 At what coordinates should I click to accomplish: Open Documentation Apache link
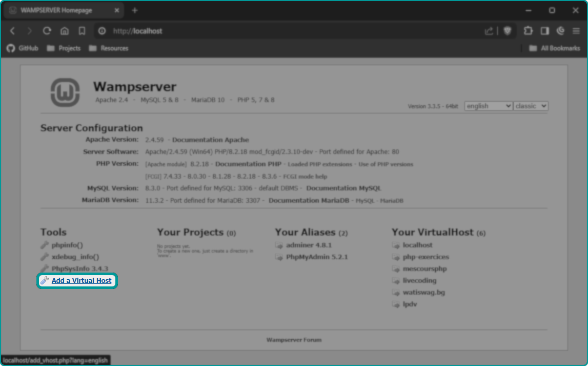click(x=210, y=140)
